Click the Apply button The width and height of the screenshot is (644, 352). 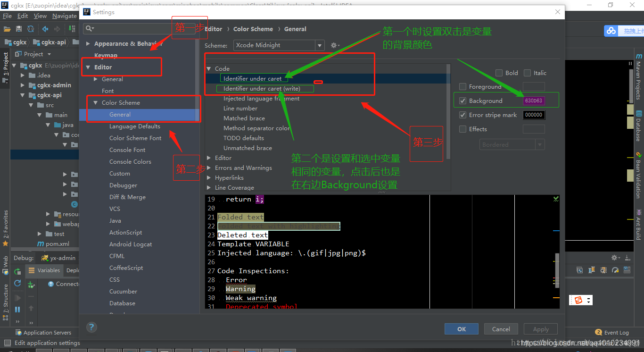pos(541,329)
